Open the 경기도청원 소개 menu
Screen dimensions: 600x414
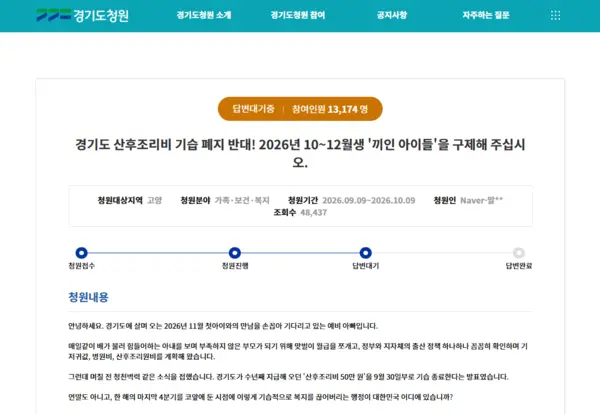click(204, 15)
